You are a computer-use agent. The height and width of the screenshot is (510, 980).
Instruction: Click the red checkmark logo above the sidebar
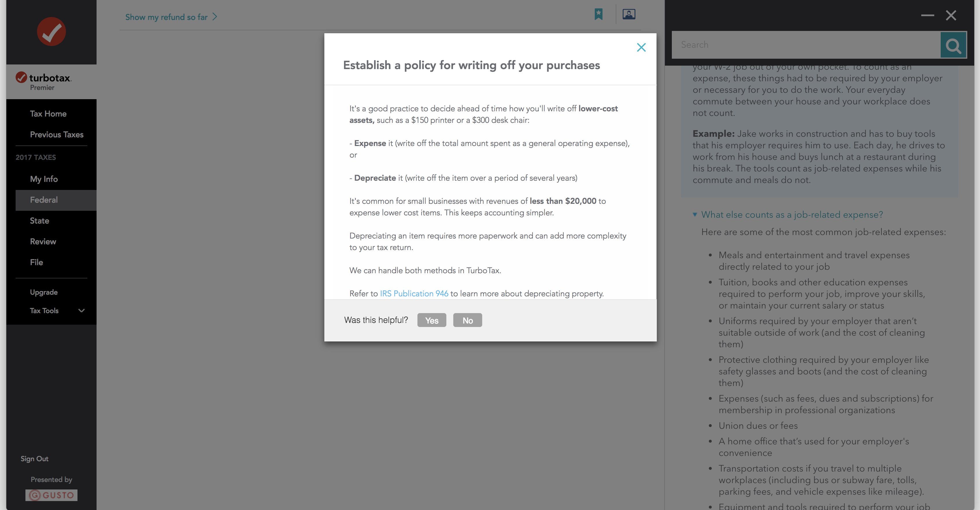pos(51,32)
